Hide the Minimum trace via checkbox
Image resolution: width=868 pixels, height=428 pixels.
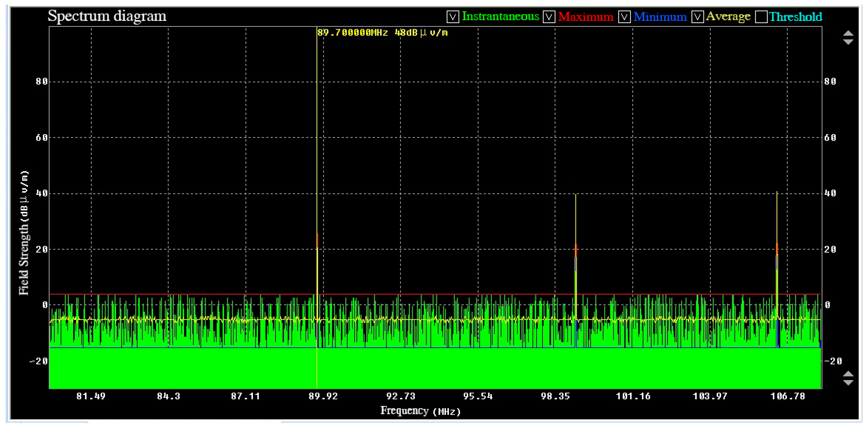[624, 17]
